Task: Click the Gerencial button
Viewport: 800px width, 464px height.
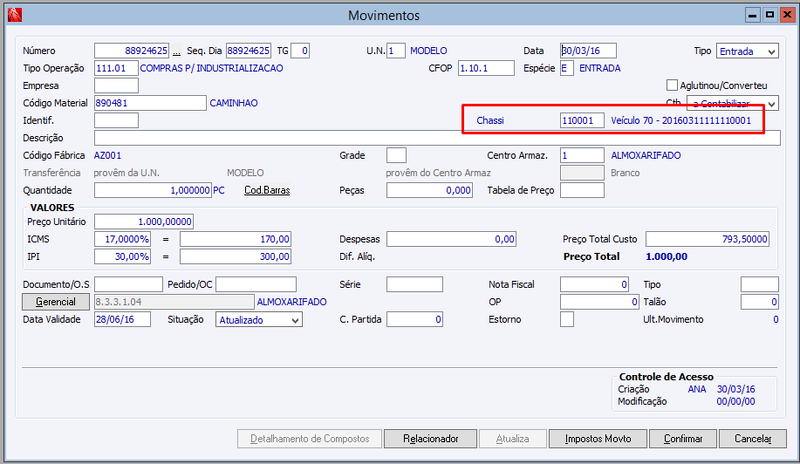Action: 56,302
